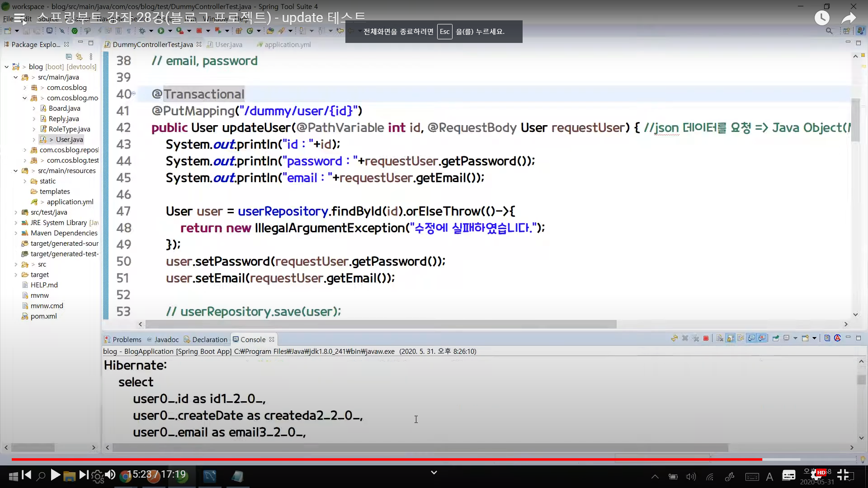Screen dimensions: 868x488
Task: Go to previous video
Action: coord(26,474)
